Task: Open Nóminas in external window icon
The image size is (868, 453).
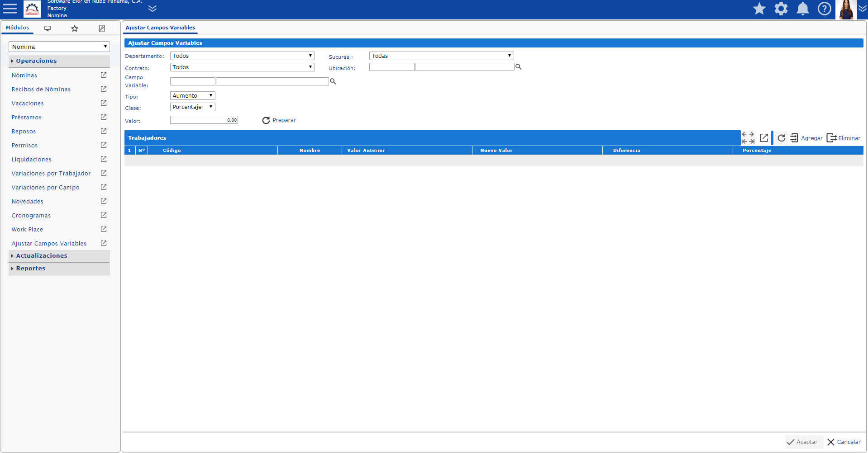Action: tap(104, 75)
